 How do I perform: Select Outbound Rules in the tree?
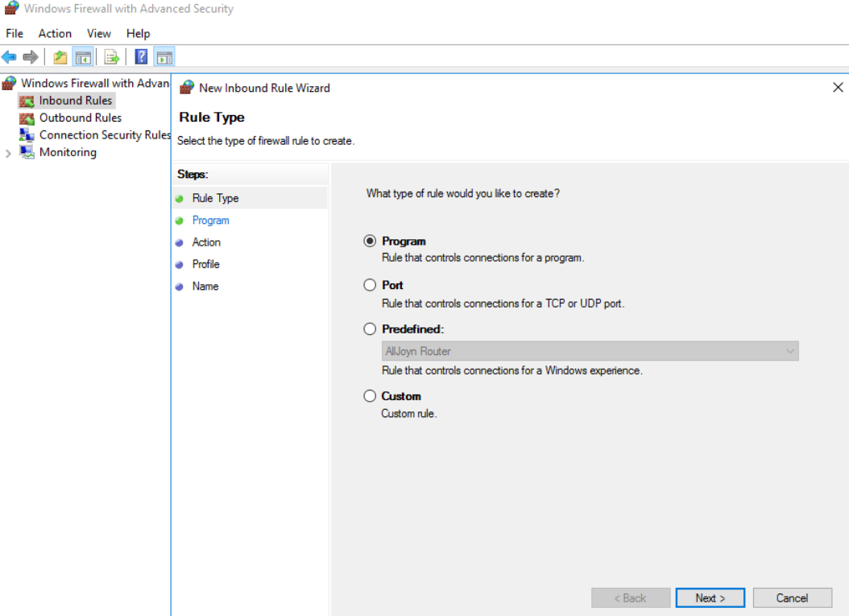80,118
